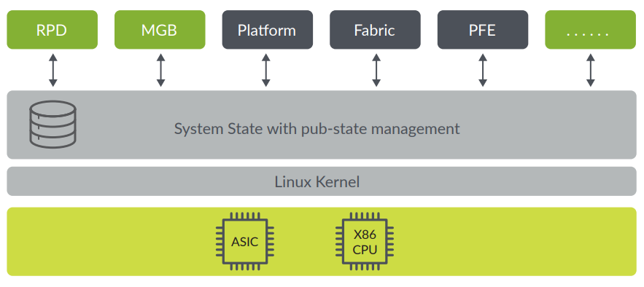This screenshot has height=287, width=644.
Task: Select the green MGB box
Action: click(160, 30)
